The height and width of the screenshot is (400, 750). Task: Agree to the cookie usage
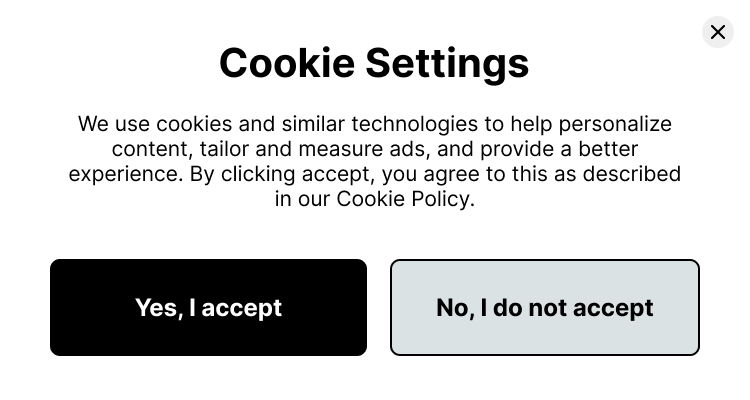click(x=208, y=308)
